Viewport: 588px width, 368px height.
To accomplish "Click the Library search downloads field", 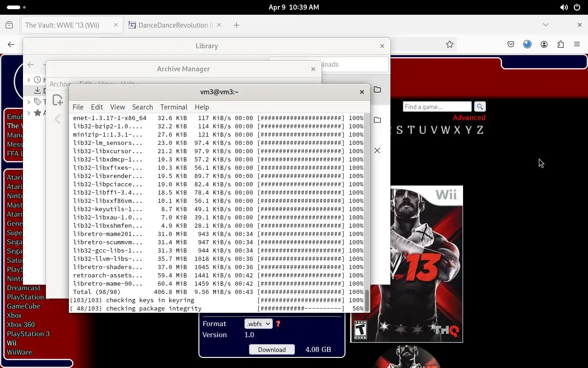I will [328, 64].
